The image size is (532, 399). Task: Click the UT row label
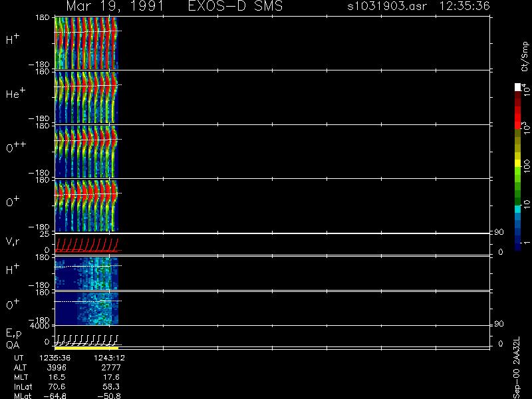[x=19, y=358]
